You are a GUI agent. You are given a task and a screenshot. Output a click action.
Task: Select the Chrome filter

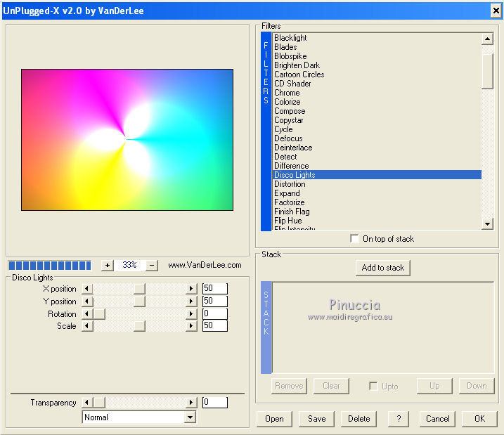click(287, 93)
